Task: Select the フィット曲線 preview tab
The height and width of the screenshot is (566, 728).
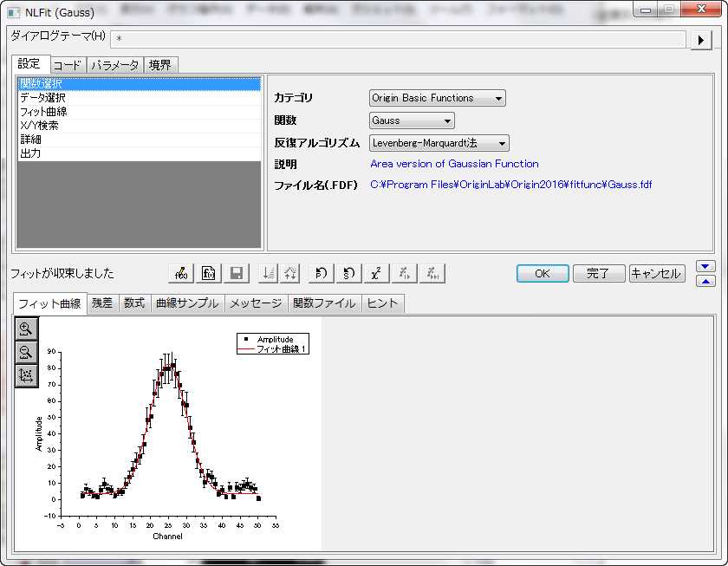Action: point(49,303)
